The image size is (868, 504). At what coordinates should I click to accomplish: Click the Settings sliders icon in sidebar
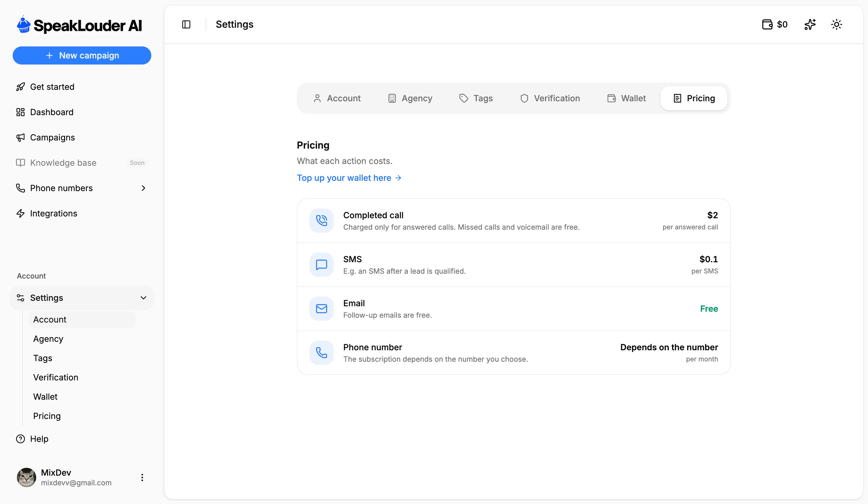click(x=21, y=298)
